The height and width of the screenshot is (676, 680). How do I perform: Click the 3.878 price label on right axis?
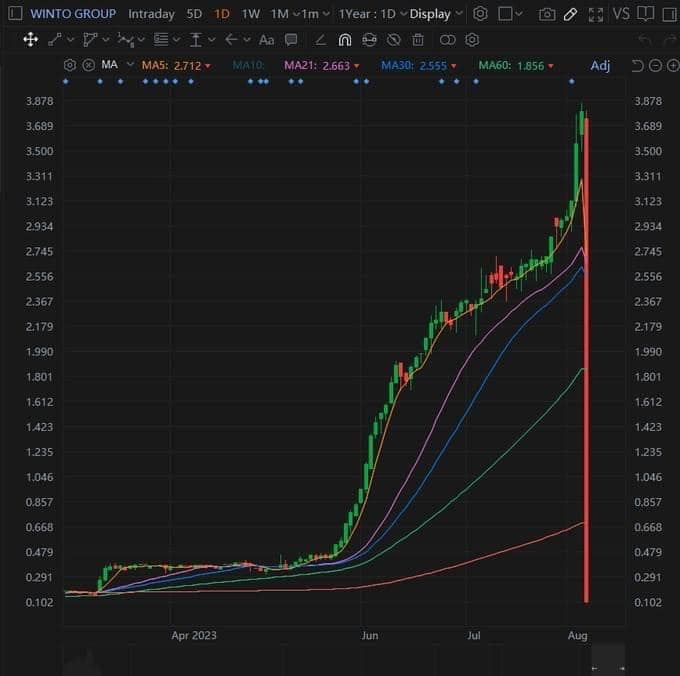tap(648, 101)
